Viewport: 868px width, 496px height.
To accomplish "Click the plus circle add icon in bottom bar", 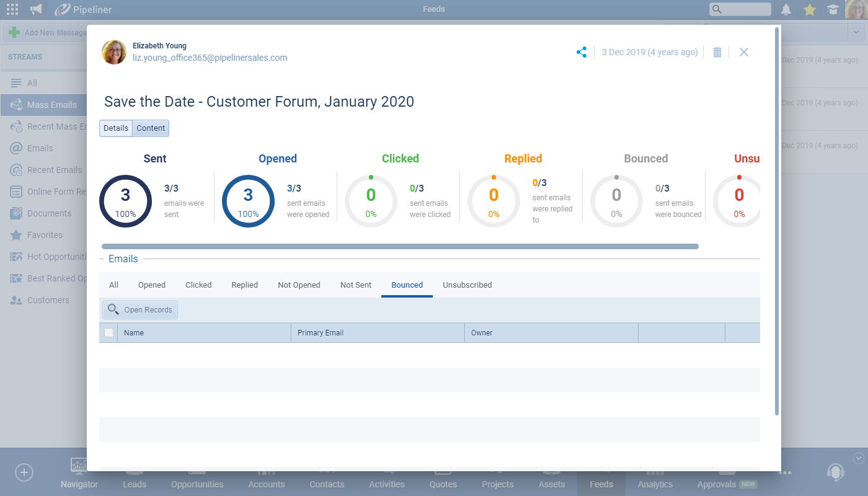I will [24, 472].
